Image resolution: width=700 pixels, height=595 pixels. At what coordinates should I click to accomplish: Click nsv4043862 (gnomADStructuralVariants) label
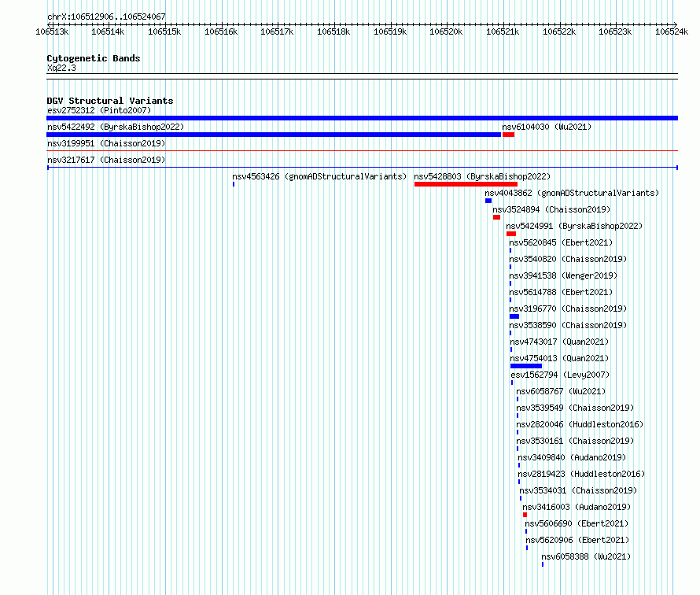pos(572,193)
